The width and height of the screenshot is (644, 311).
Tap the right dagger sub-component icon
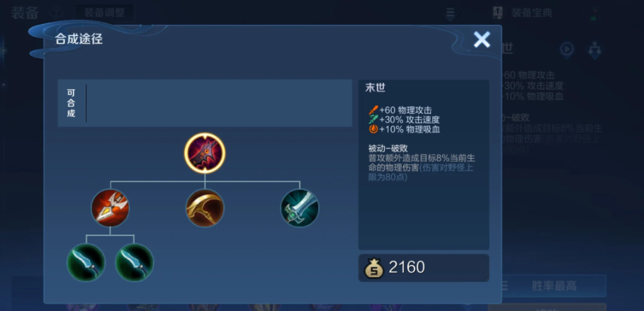pyautogui.click(x=135, y=263)
